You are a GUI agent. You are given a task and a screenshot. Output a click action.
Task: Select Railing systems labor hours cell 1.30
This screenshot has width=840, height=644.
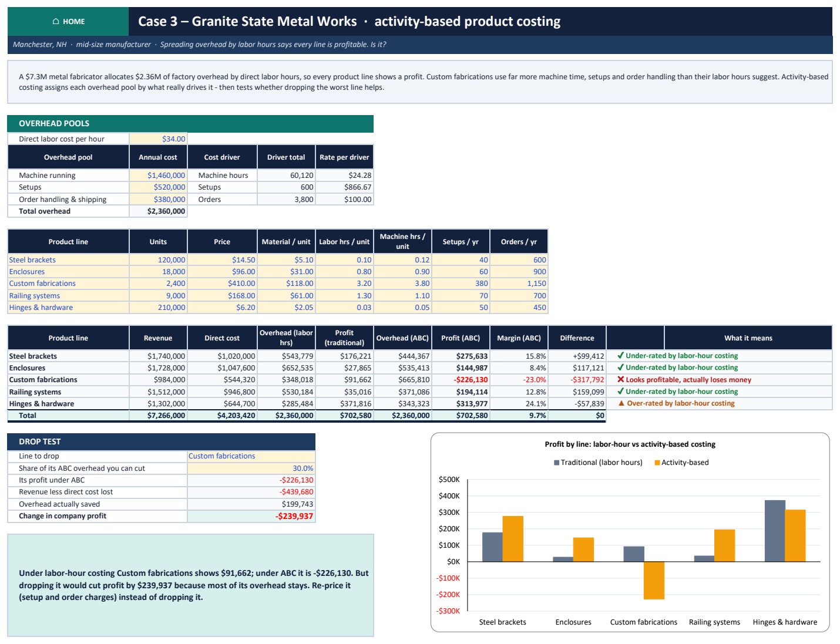(344, 296)
